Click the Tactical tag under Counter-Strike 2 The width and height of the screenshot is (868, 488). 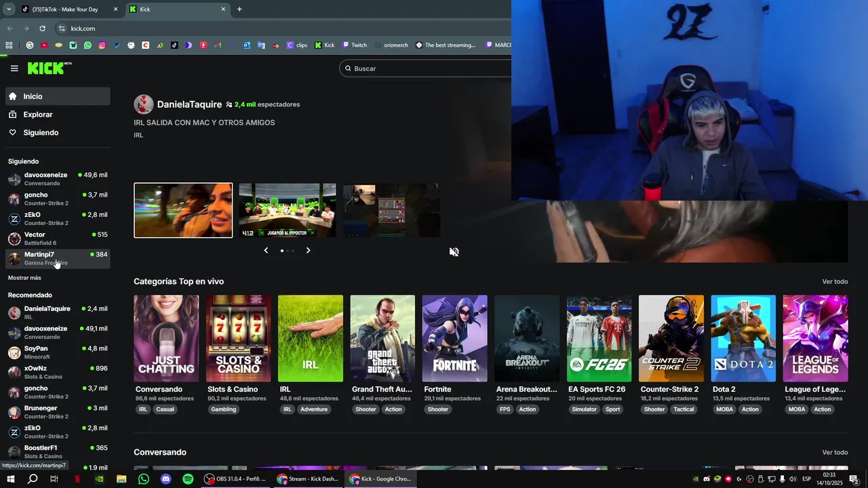[684, 409]
